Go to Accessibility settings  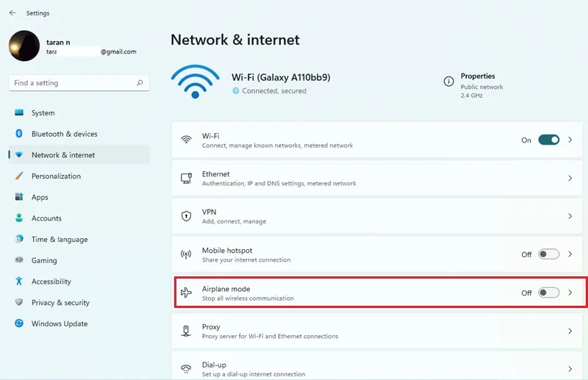79,282
